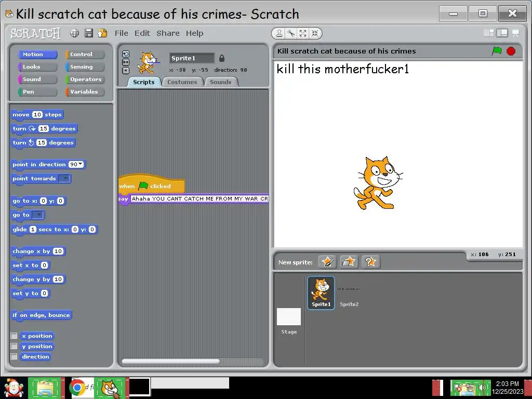Switch to full stage view mode

(x=502, y=33)
